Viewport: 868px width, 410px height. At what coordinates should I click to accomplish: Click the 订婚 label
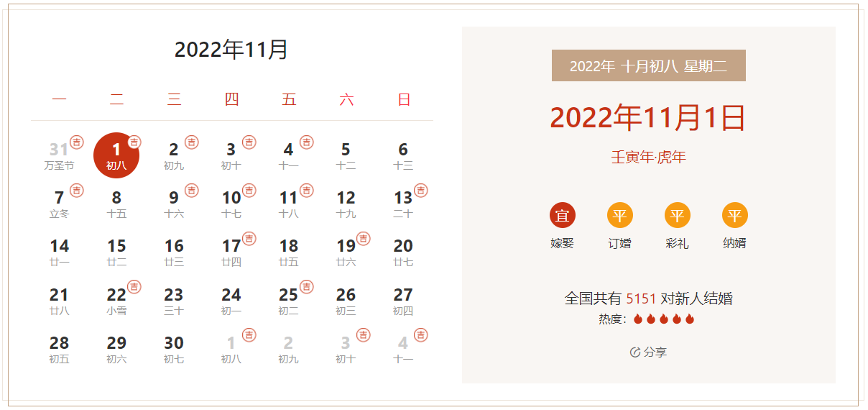click(x=620, y=243)
